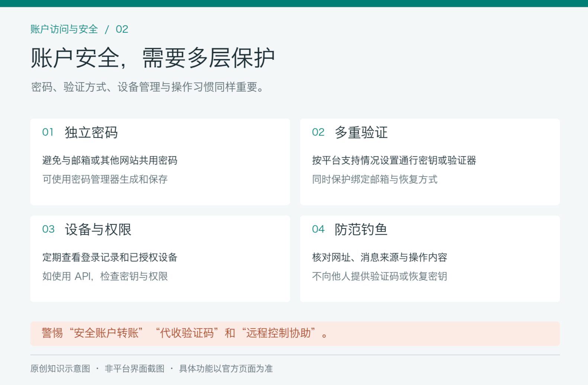Click the breadcrumb text "账户访问与安全"

point(64,29)
